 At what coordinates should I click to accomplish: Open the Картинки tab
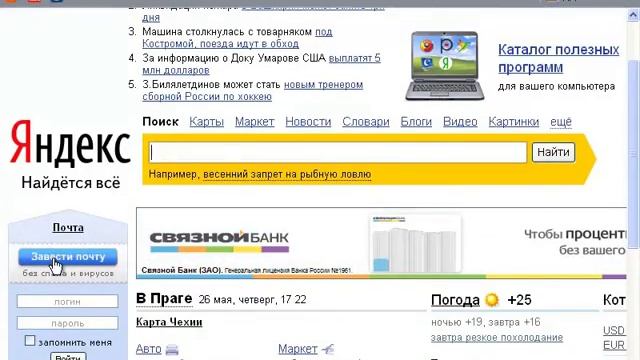[x=513, y=122]
